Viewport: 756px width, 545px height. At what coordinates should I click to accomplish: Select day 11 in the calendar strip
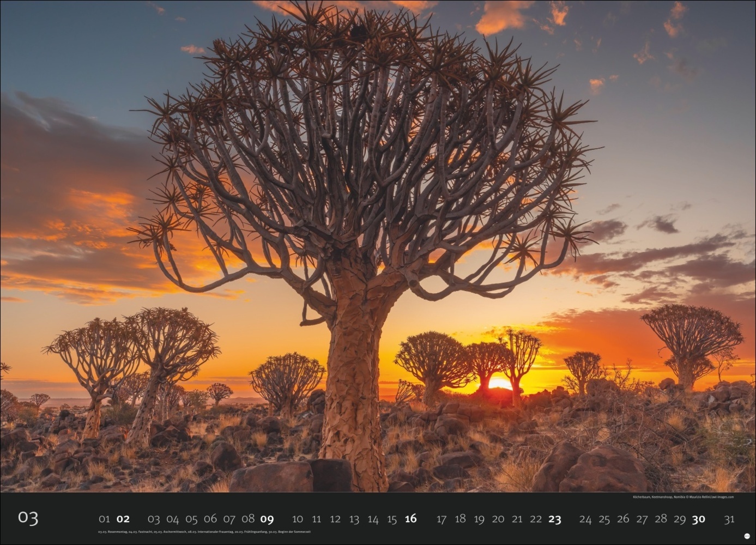point(317,519)
